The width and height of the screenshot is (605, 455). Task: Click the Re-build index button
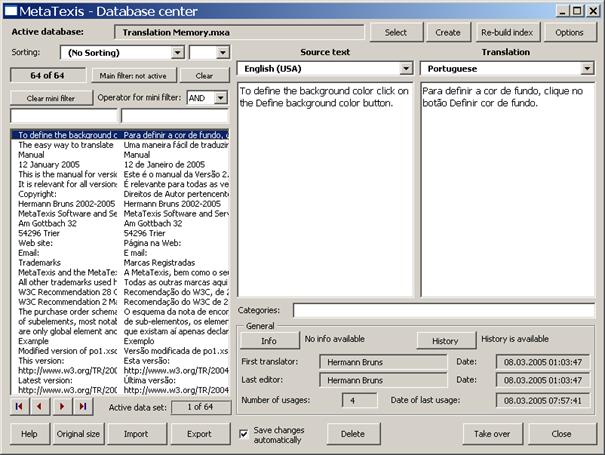[507, 32]
